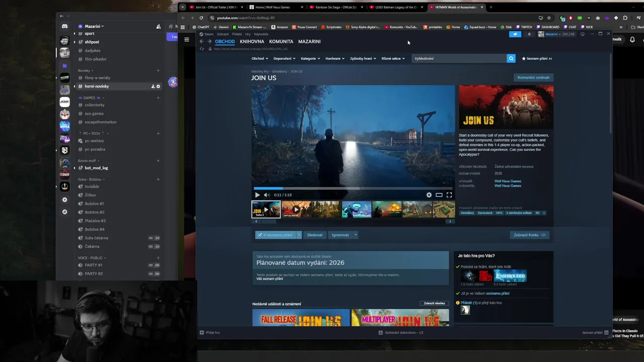Screen dimensions: 644x362
Task: Open the Zobrazit menu in Steam
Action: (222, 34)
